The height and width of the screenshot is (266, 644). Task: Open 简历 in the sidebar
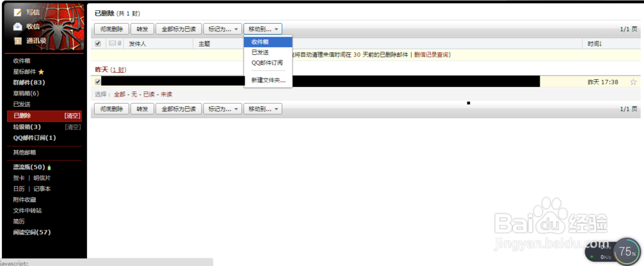pyautogui.click(x=19, y=222)
